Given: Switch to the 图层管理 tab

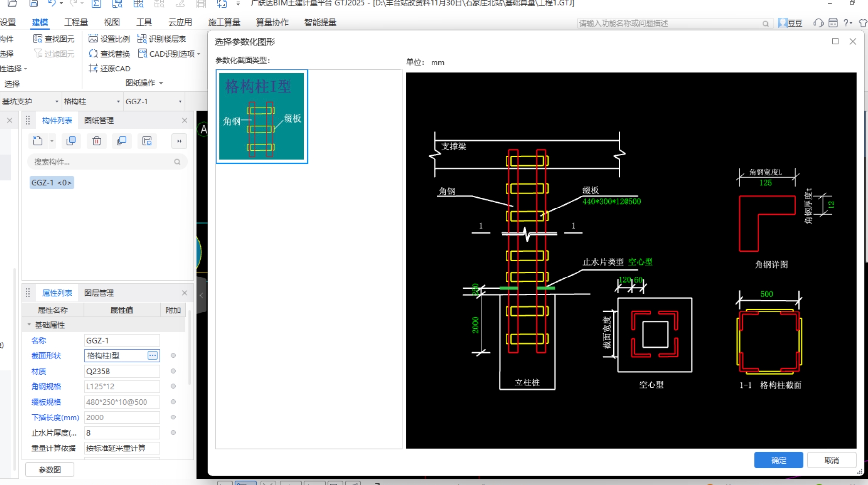Looking at the screenshot, I should coord(99,293).
